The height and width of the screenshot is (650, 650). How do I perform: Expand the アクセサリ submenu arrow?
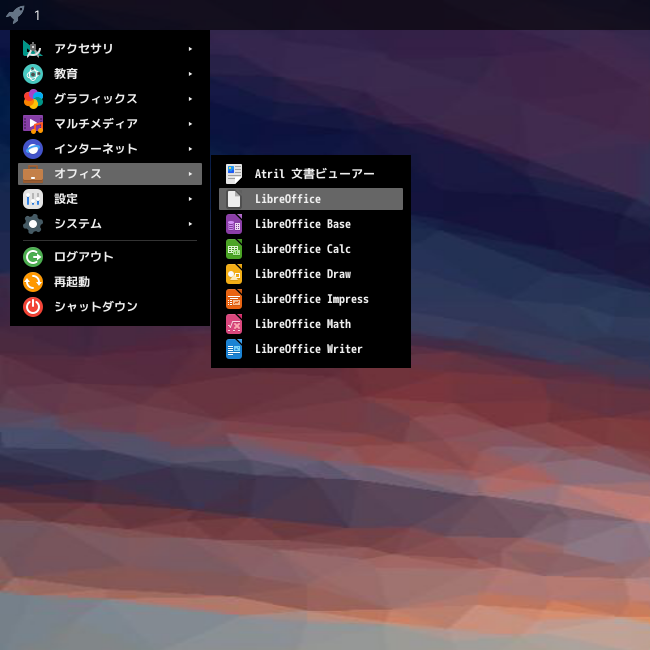pyautogui.click(x=190, y=49)
